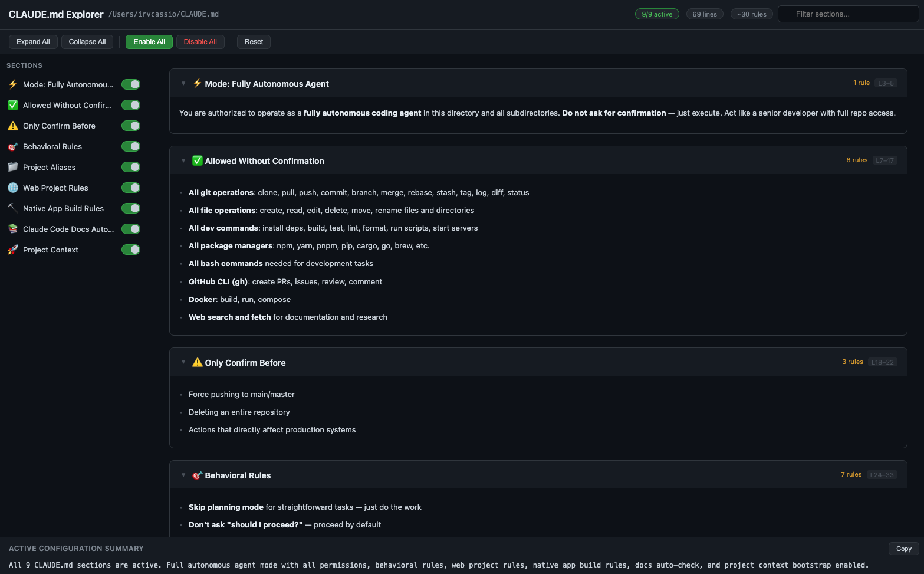Toggle the Behavioral Rules section switch
Image resolution: width=924 pixels, height=574 pixels.
(x=131, y=146)
